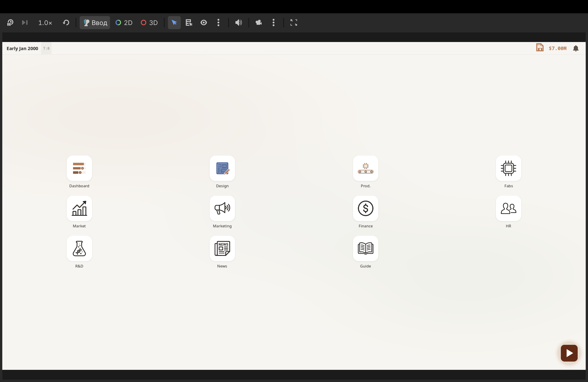Open the News newspaper icon
Image resolution: width=588 pixels, height=382 pixels.
pos(222,248)
